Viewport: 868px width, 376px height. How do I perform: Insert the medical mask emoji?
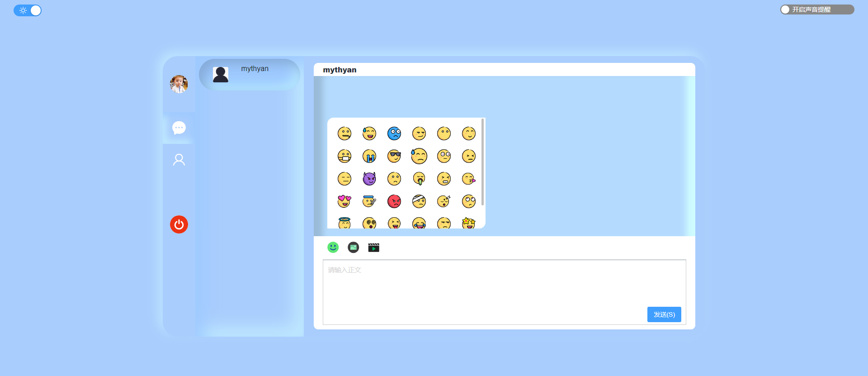tap(344, 156)
